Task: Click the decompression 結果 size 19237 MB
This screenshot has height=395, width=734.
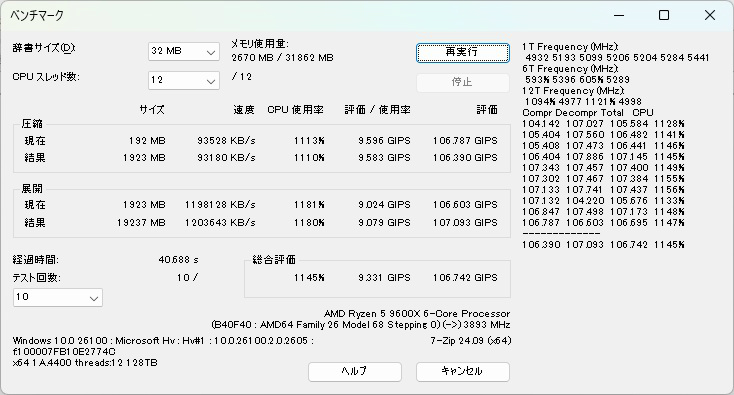Action: point(141,223)
